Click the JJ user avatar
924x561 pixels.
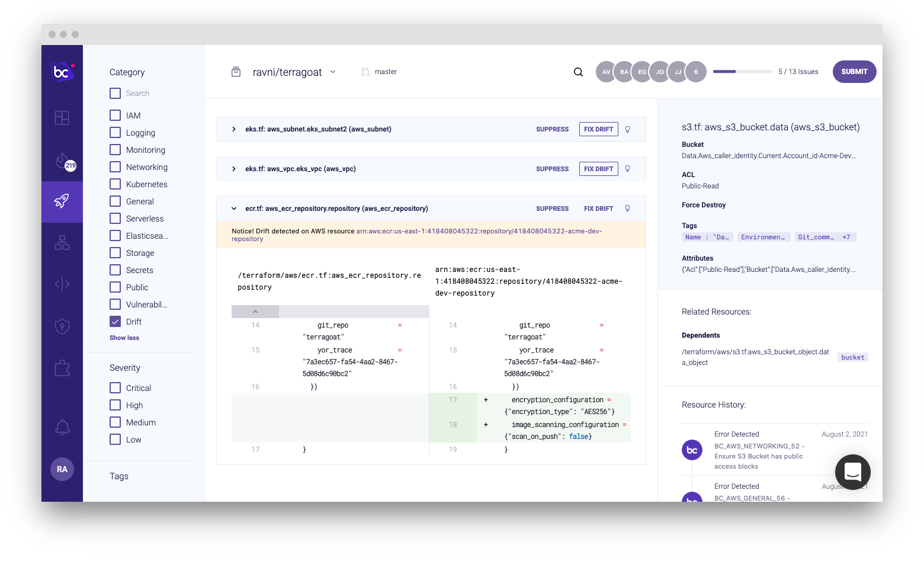coord(677,72)
